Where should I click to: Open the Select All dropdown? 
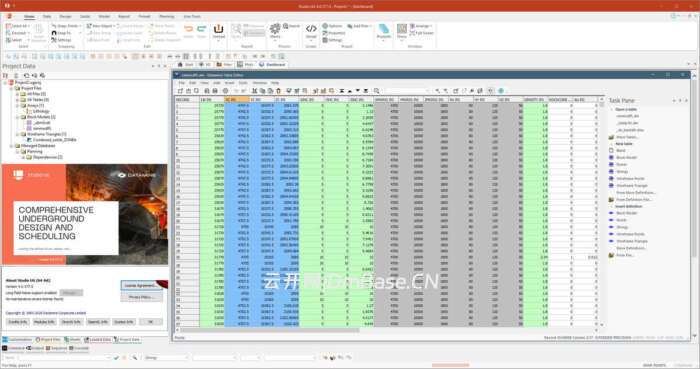tap(18, 26)
